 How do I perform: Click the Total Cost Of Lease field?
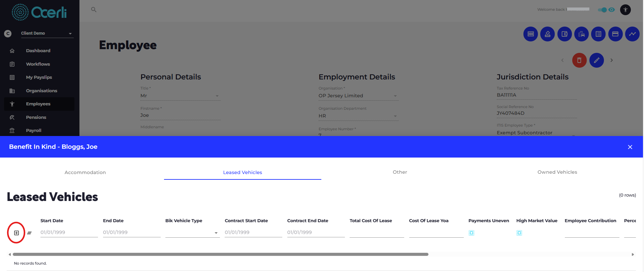[377, 233]
